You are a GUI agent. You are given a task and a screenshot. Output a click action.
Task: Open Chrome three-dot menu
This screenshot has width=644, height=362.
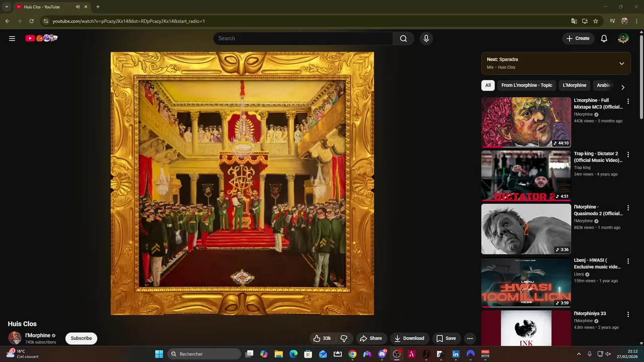636,21
